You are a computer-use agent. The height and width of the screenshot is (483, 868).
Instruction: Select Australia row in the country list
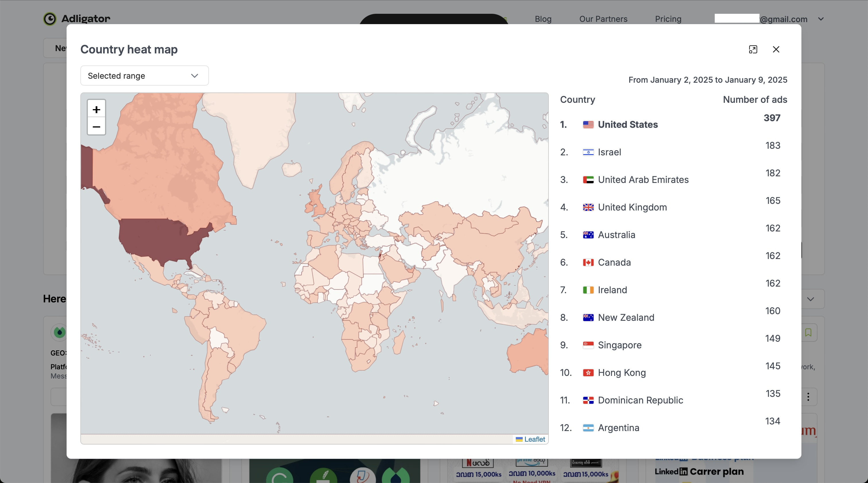tap(616, 235)
